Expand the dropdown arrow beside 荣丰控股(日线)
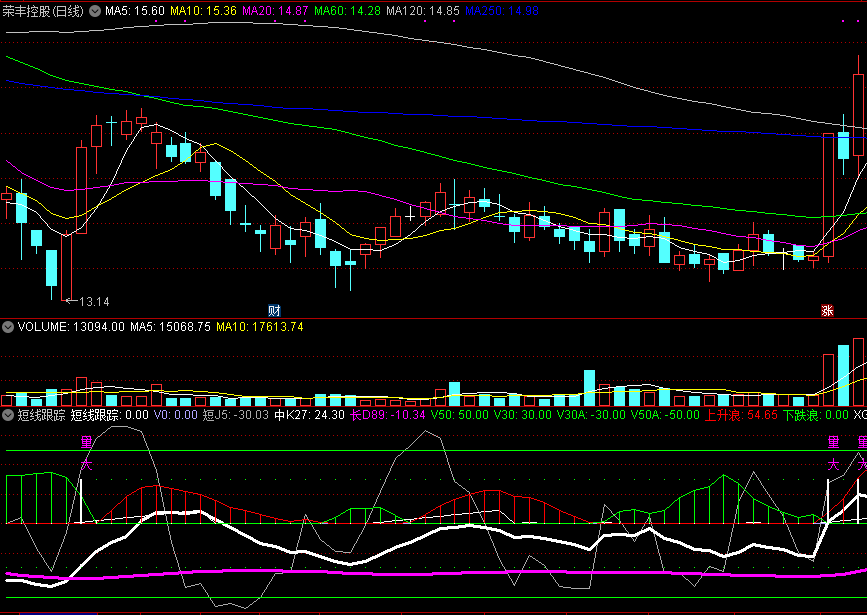 [95, 11]
